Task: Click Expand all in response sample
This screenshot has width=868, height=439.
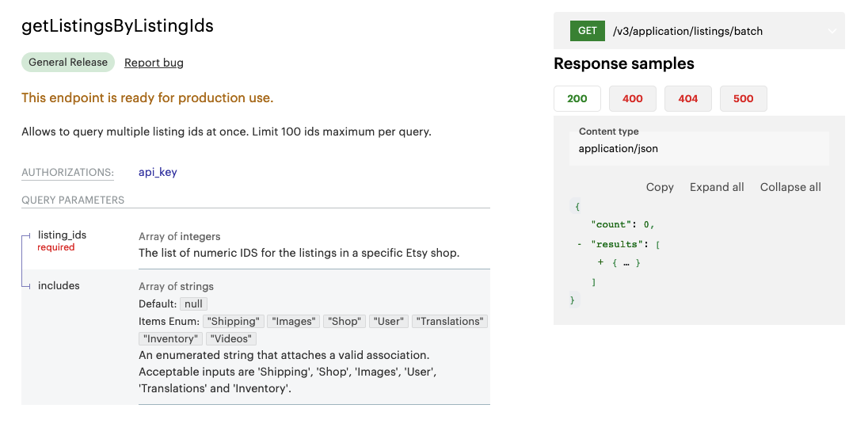Action: [717, 187]
